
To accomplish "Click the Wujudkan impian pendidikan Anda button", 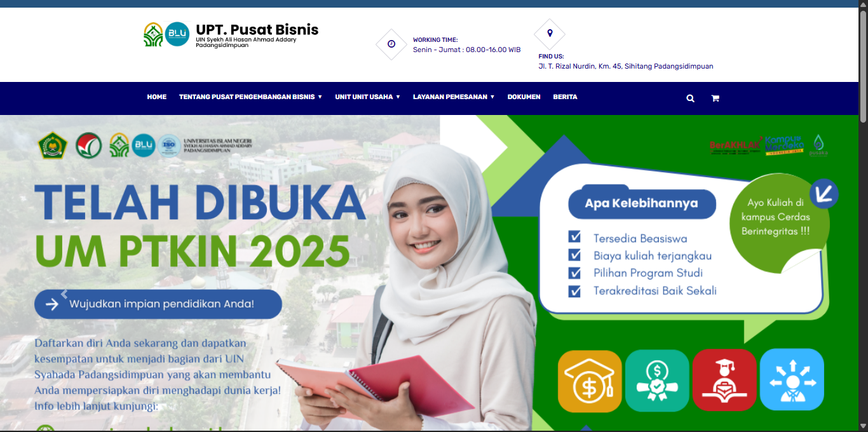I will (158, 304).
